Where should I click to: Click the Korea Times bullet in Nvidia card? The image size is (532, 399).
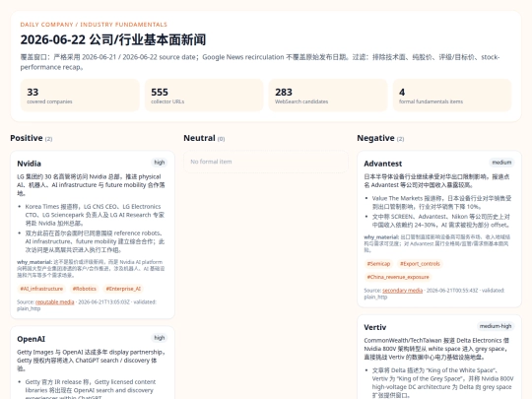[95, 215]
